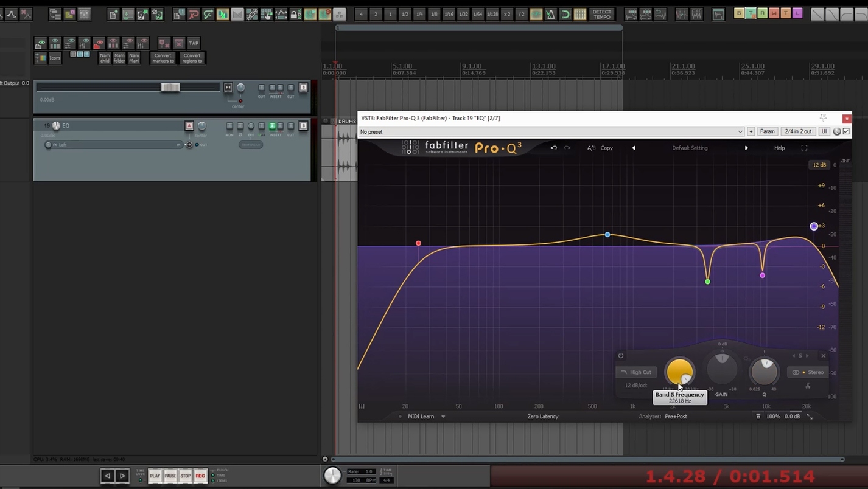Click the transport PLAY button
This screenshot has width=868, height=489.
point(155,476)
